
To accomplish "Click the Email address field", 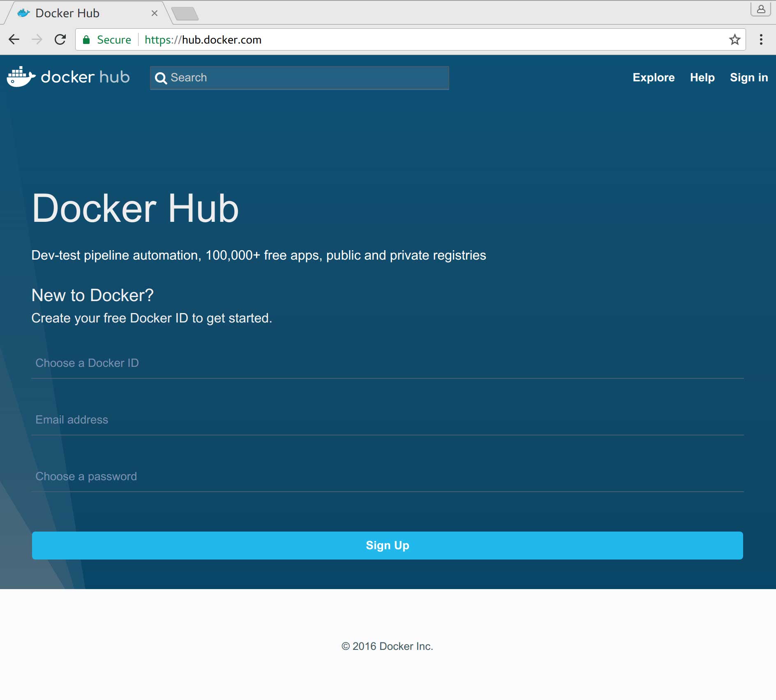I will [388, 420].
